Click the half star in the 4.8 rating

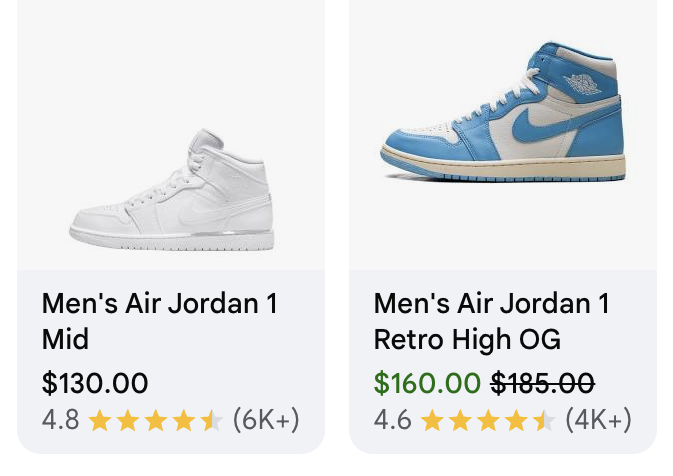pyautogui.click(x=211, y=420)
